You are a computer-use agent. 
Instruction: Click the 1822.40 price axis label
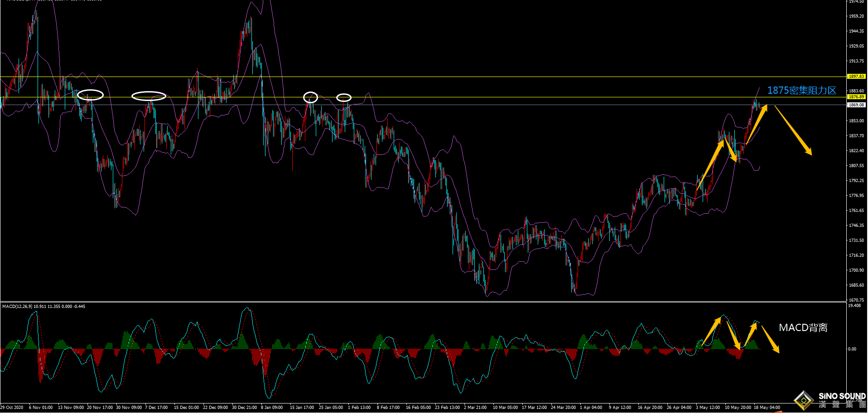[856, 151]
